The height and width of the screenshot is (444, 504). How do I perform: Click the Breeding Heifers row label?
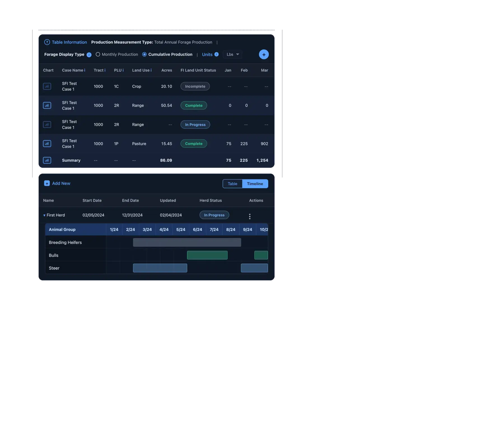[x=65, y=242]
